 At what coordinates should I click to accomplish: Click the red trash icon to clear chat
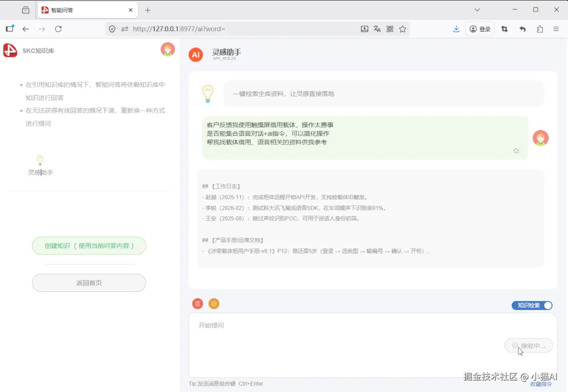point(197,303)
